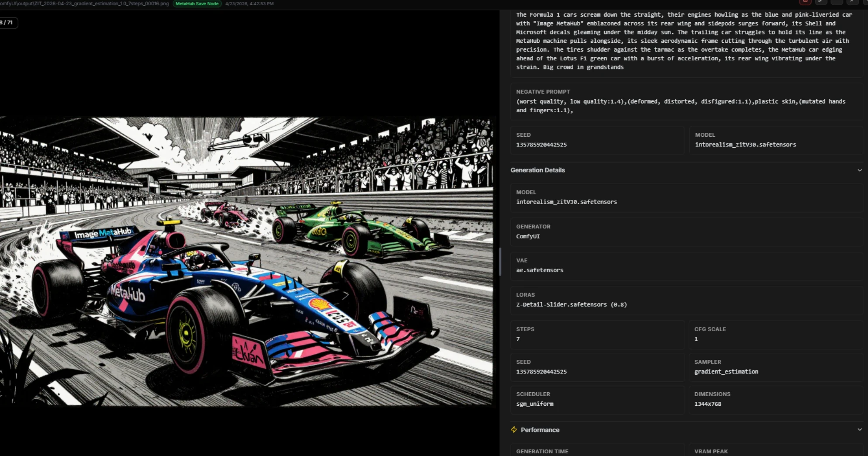
Task: Click the 1344x768 dimensions value
Action: pos(708,404)
